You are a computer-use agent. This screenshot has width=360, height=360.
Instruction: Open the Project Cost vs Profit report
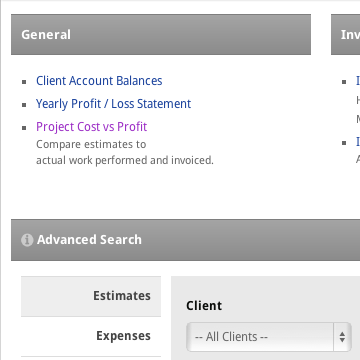pos(91,127)
